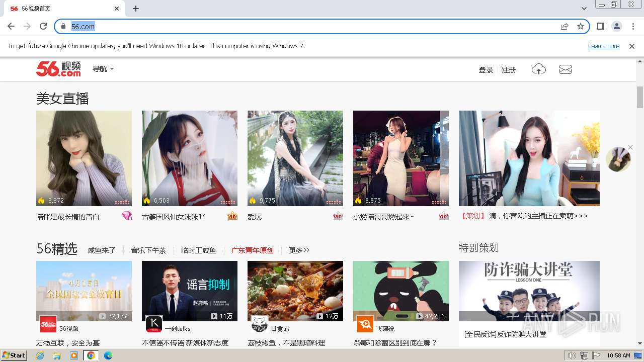Go back with the browser back arrow
644x362 pixels.
click(x=11, y=26)
